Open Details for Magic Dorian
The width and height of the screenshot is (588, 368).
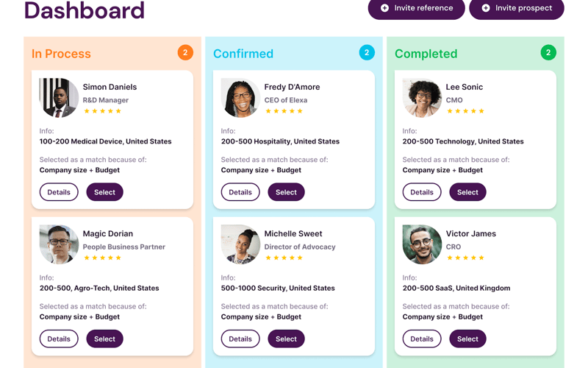[59, 339]
